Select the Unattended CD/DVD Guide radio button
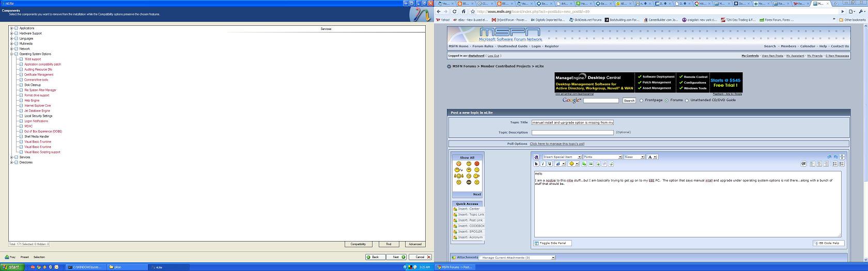This screenshot has width=868, height=271. 687,100
